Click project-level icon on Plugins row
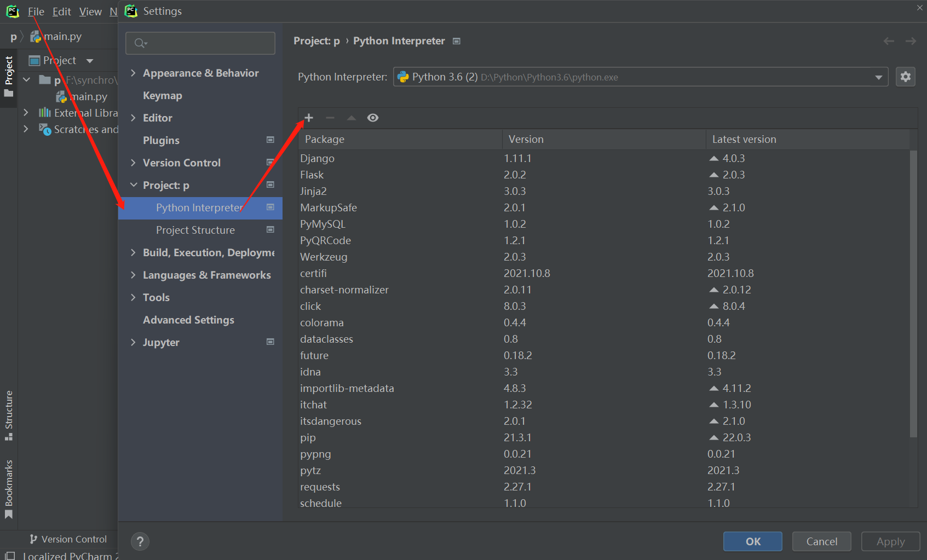 click(270, 140)
